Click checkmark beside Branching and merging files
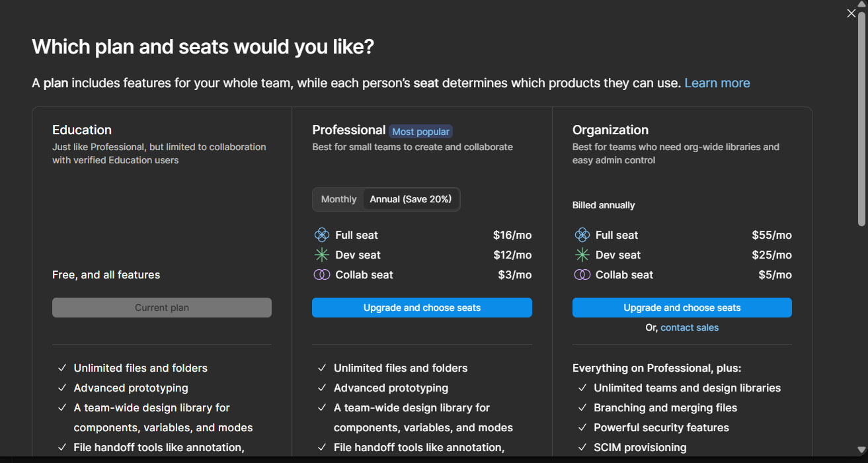Image resolution: width=868 pixels, height=463 pixels. pyautogui.click(x=582, y=407)
